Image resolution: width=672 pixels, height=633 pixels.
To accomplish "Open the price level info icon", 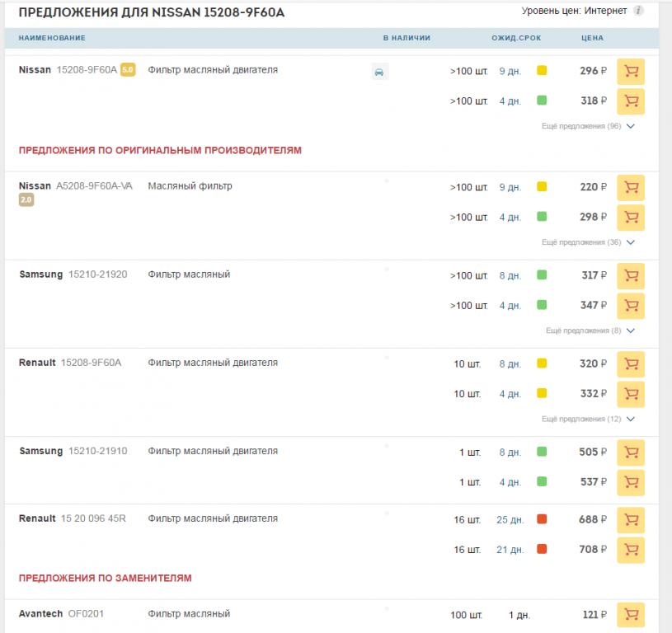I will click(x=638, y=11).
